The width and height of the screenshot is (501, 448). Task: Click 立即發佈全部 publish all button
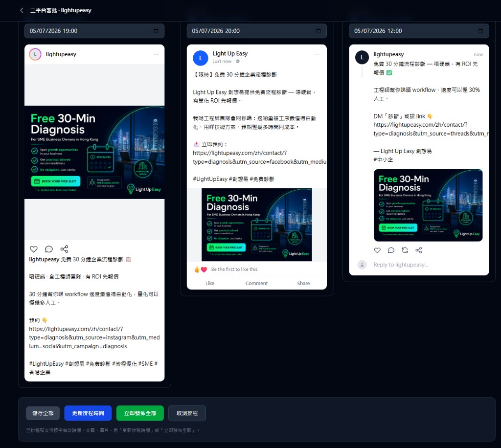coord(140,413)
